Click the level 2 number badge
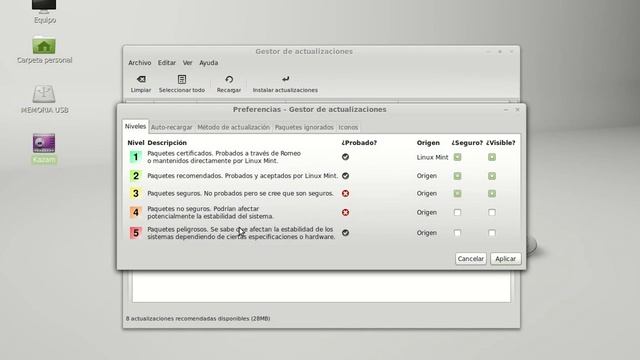This screenshot has height=360, width=640. pyautogui.click(x=136, y=176)
